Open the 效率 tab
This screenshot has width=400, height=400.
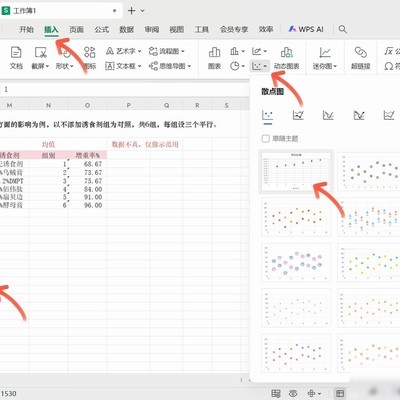coord(266,29)
